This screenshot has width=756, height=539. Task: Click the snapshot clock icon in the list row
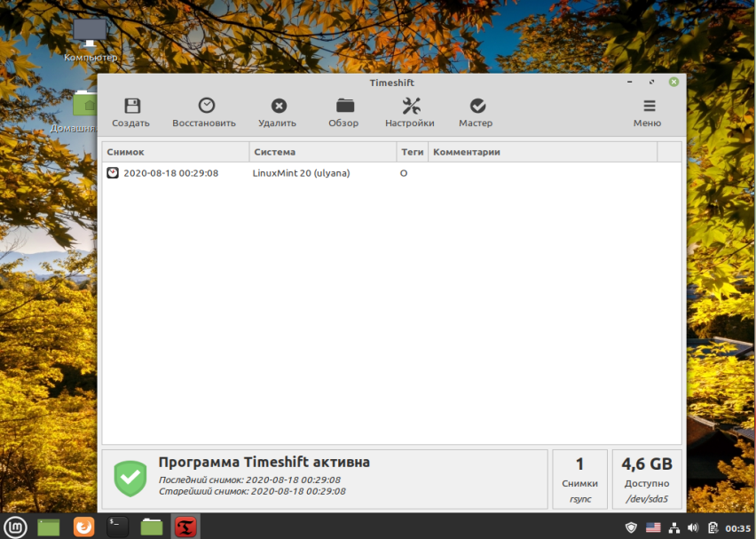tap(113, 173)
